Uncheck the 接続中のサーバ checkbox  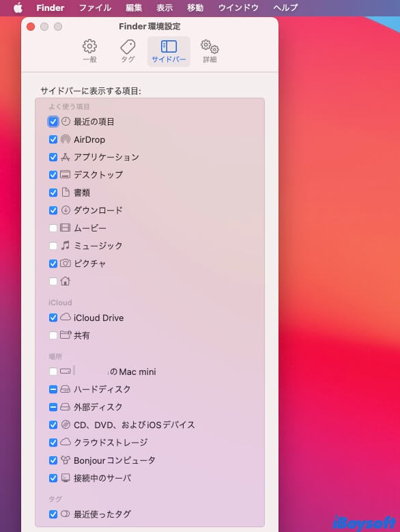[53, 478]
